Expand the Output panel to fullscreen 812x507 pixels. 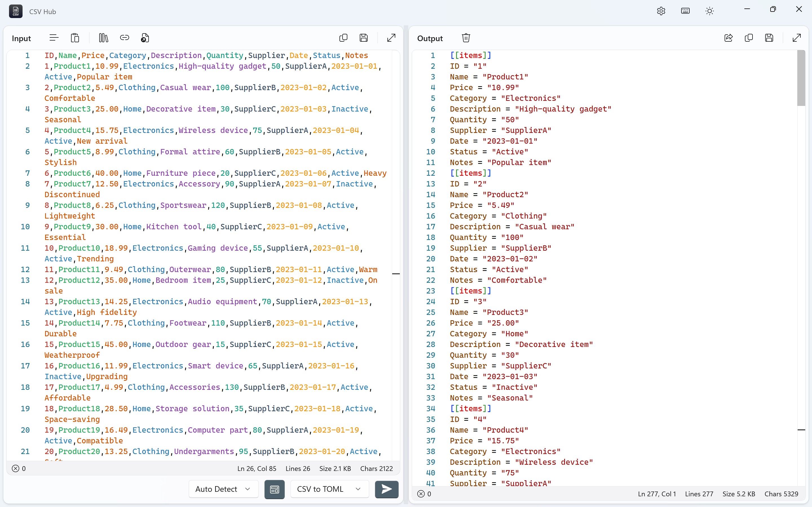point(796,37)
